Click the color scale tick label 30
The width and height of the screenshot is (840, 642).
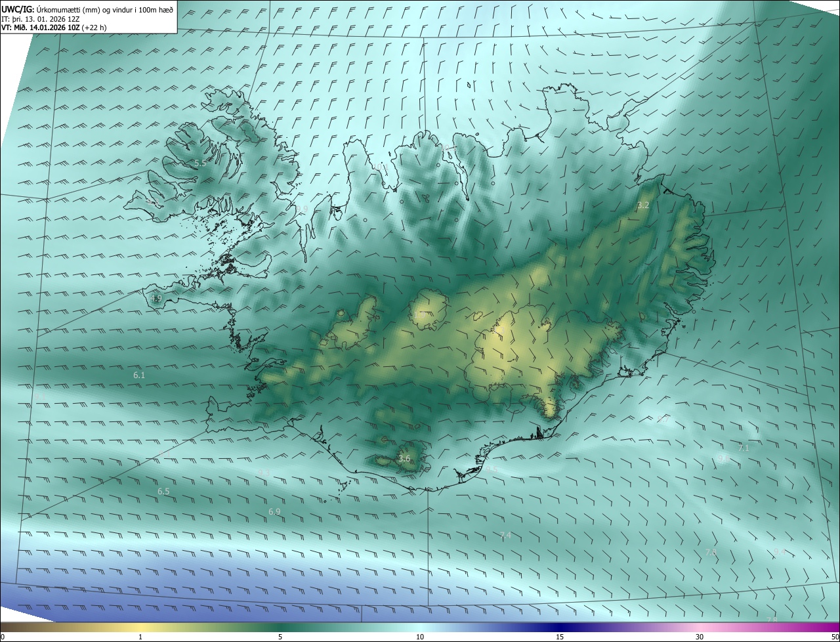click(700, 637)
